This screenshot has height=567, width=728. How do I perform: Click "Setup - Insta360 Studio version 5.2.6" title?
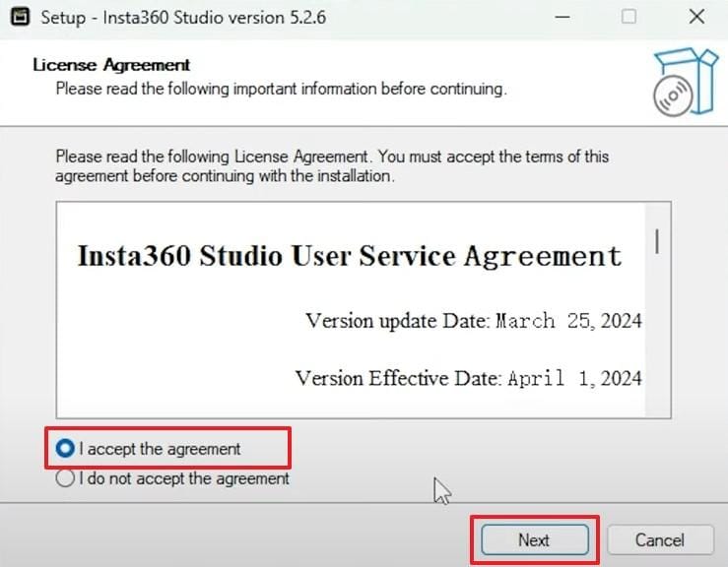(x=183, y=18)
